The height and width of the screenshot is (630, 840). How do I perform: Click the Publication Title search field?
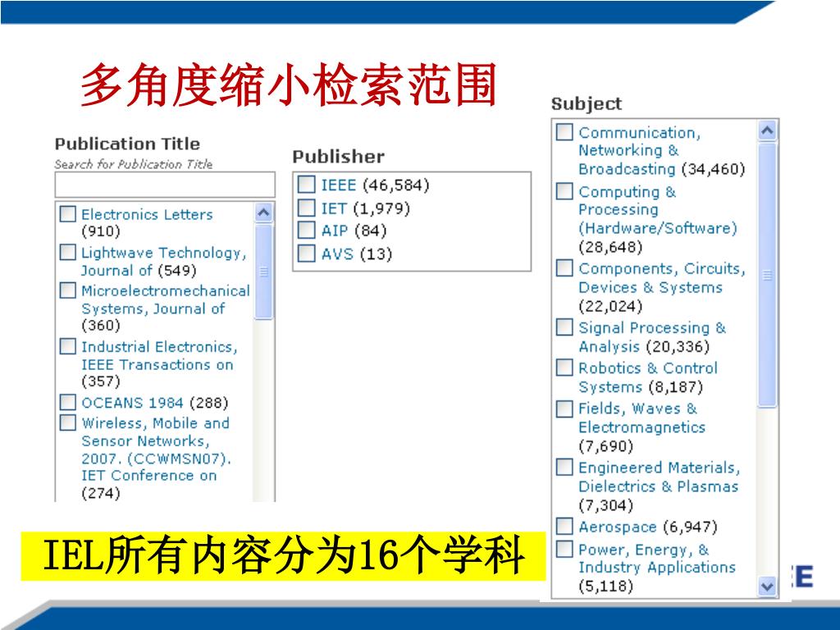[165, 185]
